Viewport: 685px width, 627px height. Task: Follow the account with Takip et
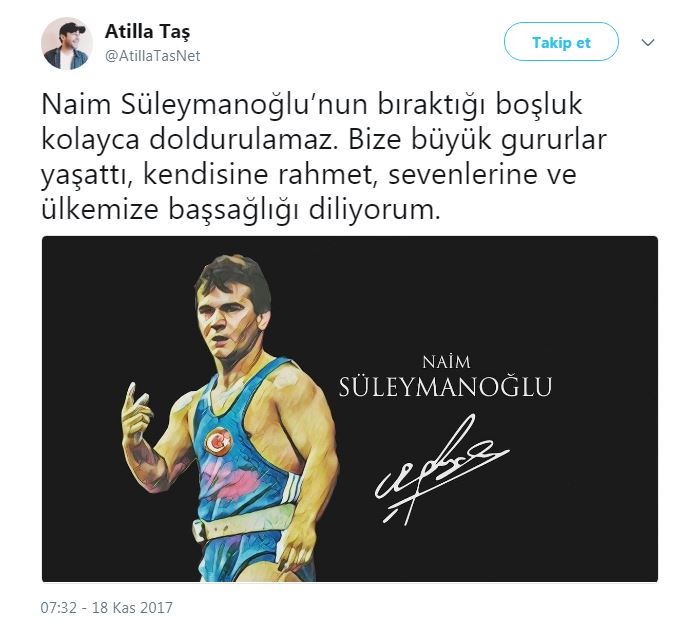click(561, 42)
